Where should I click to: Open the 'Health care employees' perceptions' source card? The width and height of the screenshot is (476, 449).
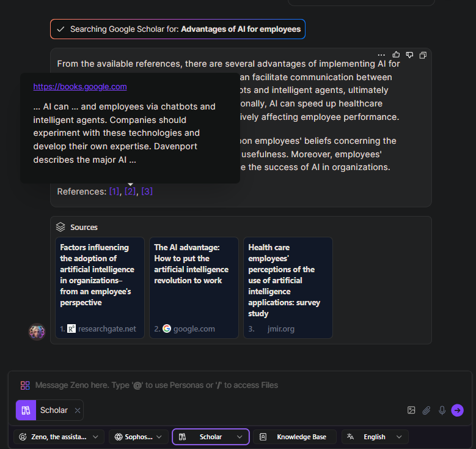click(288, 288)
